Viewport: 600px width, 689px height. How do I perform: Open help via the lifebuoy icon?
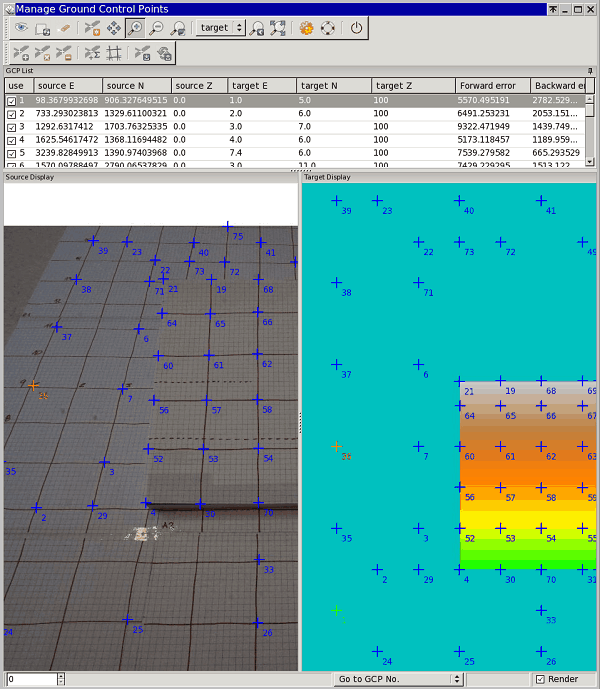[327, 28]
